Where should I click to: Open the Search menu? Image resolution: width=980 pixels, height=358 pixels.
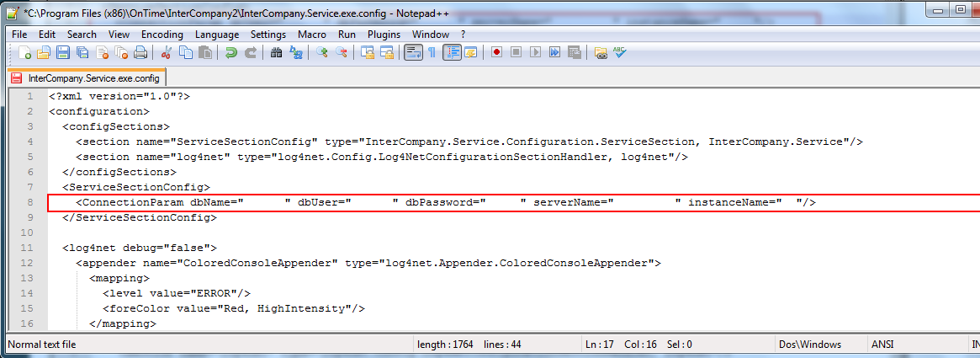(82, 35)
